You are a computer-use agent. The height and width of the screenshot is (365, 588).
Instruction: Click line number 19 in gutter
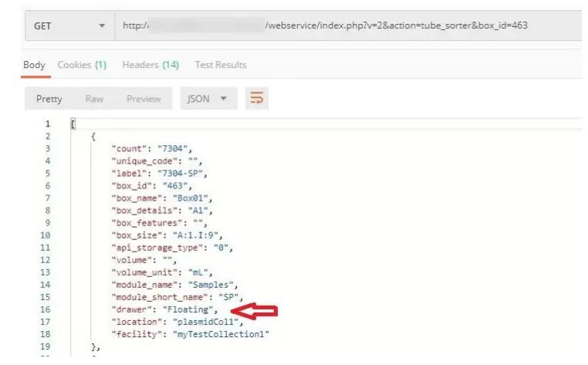(46, 346)
